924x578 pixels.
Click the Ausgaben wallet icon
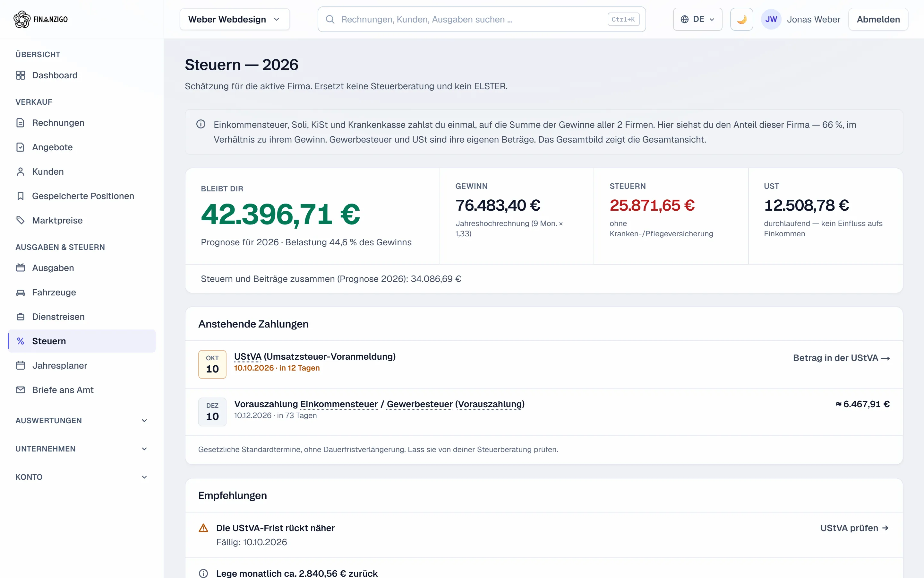(21, 268)
